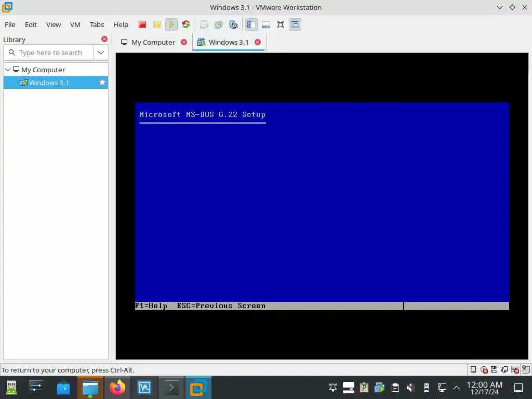Viewport: 532px width, 399px height.
Task: Select Windows 3.1 VM in library
Action: pos(56,83)
